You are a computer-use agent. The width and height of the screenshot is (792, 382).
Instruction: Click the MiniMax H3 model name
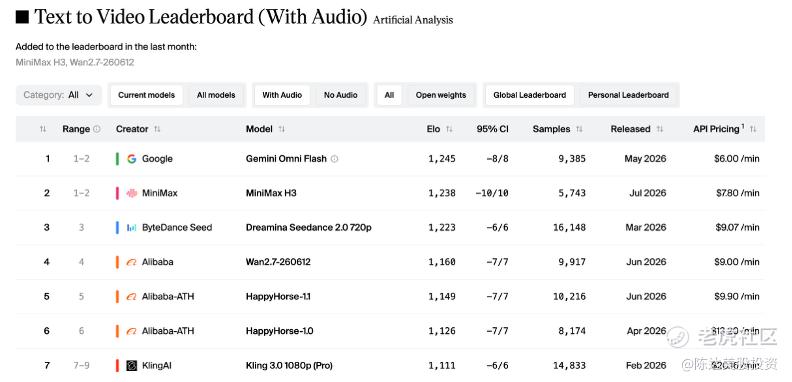click(x=271, y=193)
